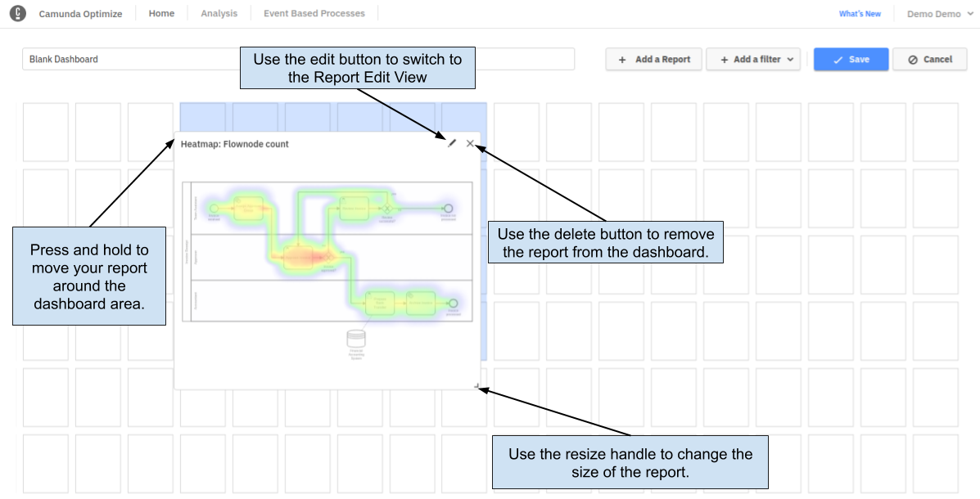
Task: Save the dashboard
Action: 851,59
